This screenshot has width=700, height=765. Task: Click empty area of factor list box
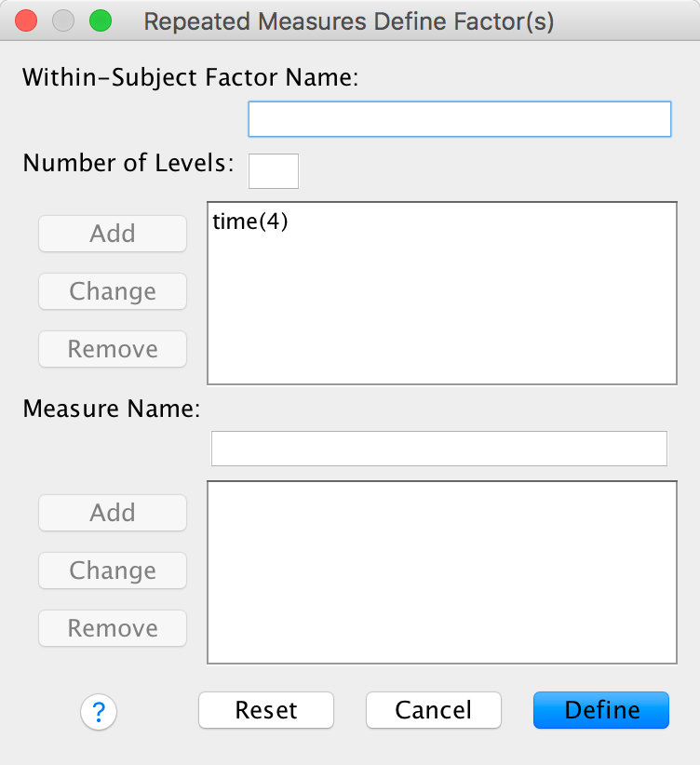point(441,316)
